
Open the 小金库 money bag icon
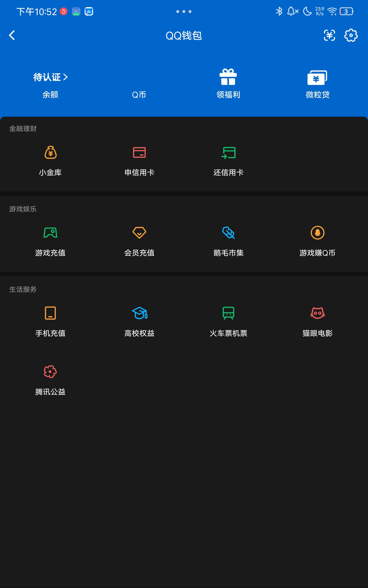coord(50,152)
